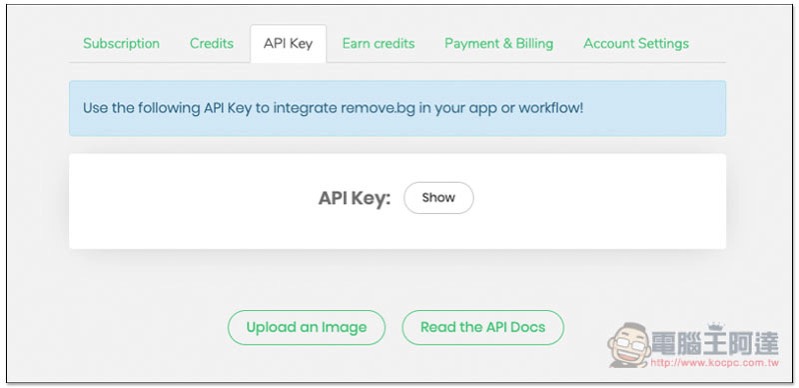Open Read the API Docs link
The height and width of the screenshot is (388, 799).
[x=483, y=327]
